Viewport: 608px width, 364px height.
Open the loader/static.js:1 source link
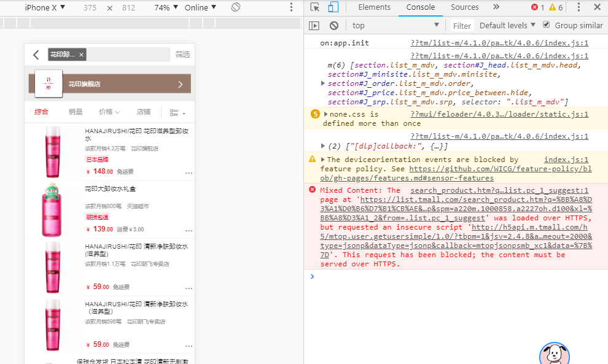pyautogui.click(x=499, y=114)
